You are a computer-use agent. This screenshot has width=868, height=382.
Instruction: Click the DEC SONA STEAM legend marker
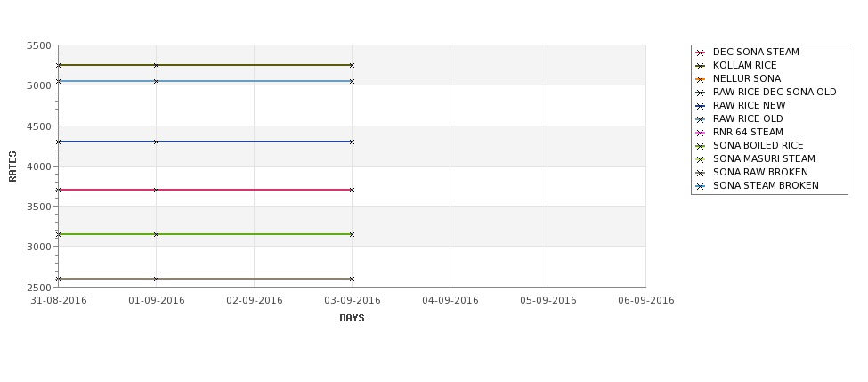[701, 53]
